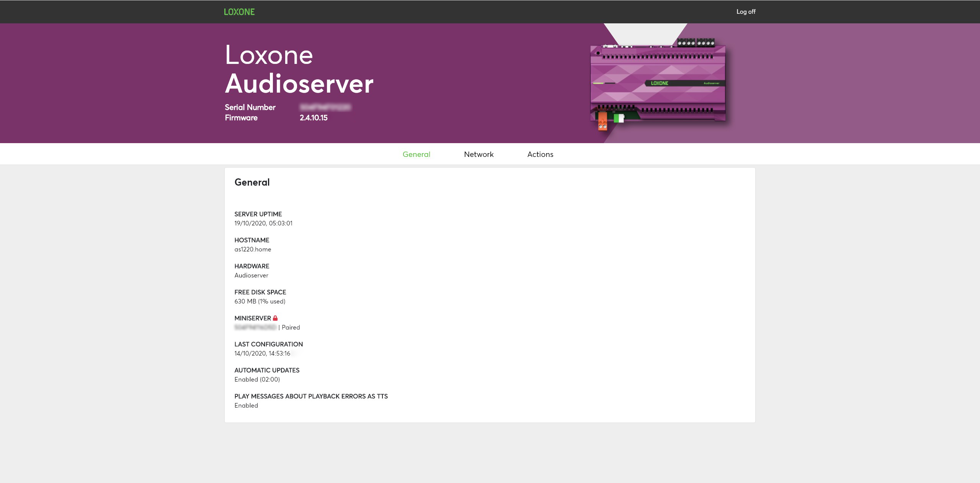The width and height of the screenshot is (980, 483).
Task: Click the automatic updates Enabled (02:00) value
Action: (x=257, y=380)
